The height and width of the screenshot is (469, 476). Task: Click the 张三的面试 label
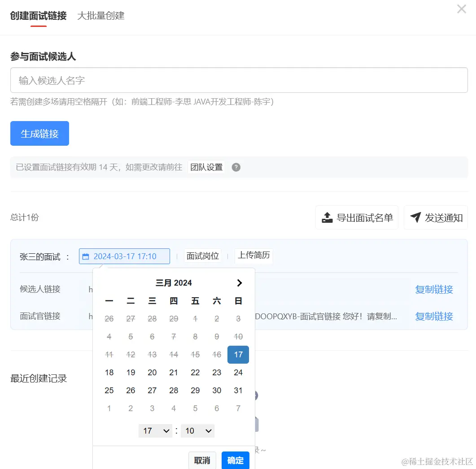[40, 257]
